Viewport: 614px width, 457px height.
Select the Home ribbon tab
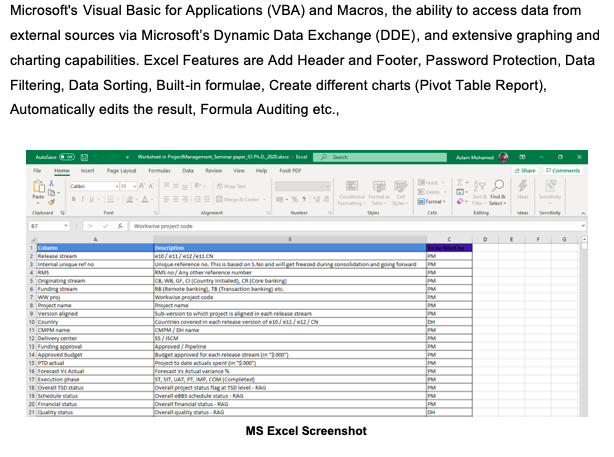[x=62, y=171]
